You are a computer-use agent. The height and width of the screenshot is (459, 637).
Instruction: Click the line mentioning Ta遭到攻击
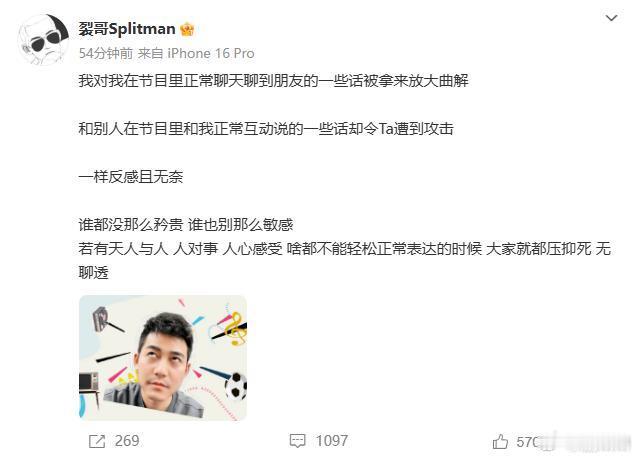point(266,129)
